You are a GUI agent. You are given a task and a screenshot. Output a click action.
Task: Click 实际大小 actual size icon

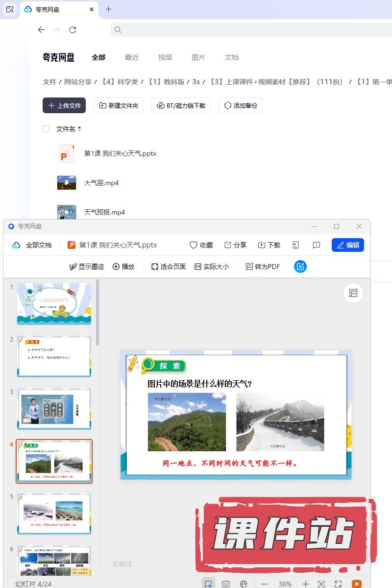coord(211,267)
